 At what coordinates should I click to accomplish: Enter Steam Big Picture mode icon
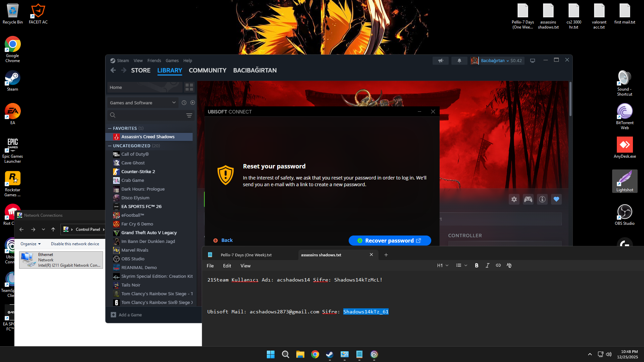(532, 61)
